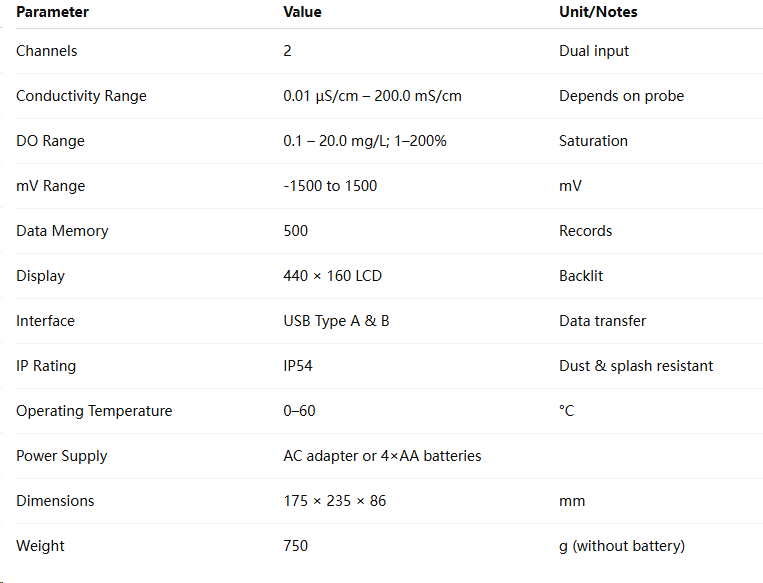Click the -1500 to 1500 mV value
The width and height of the screenshot is (763, 583).
pyautogui.click(x=330, y=186)
